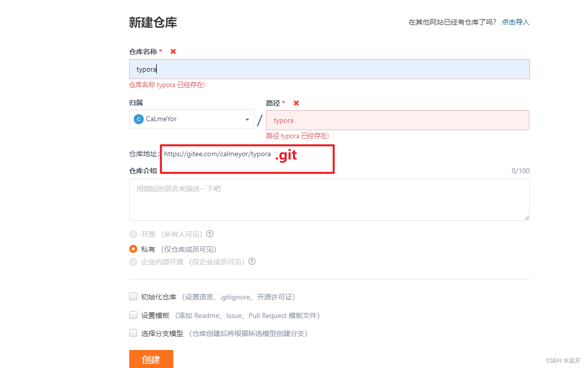Image resolution: width=588 pixels, height=368 pixels.
Task: Enable the 初始化仓库 checkbox
Action: [x=133, y=296]
